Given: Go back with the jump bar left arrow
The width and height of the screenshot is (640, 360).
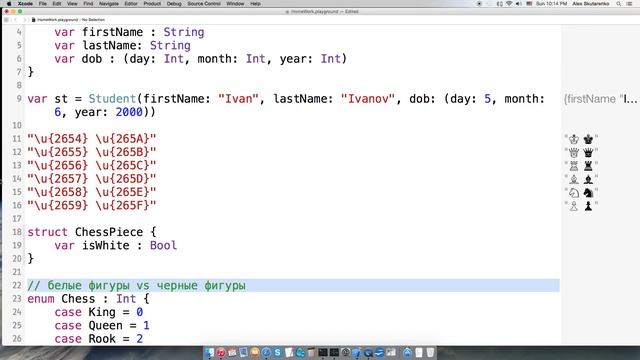Looking at the screenshot, I should click(16, 20).
